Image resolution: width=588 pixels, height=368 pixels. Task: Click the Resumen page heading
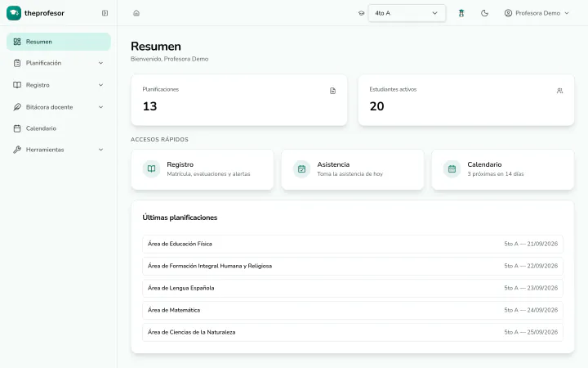[156, 46]
